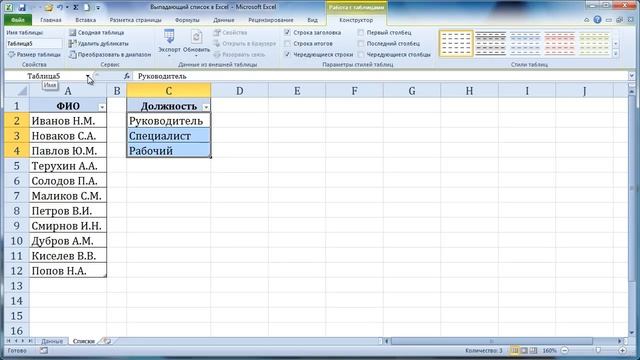
Task: Switch to the Формулы ribbon tab
Action: [187, 20]
